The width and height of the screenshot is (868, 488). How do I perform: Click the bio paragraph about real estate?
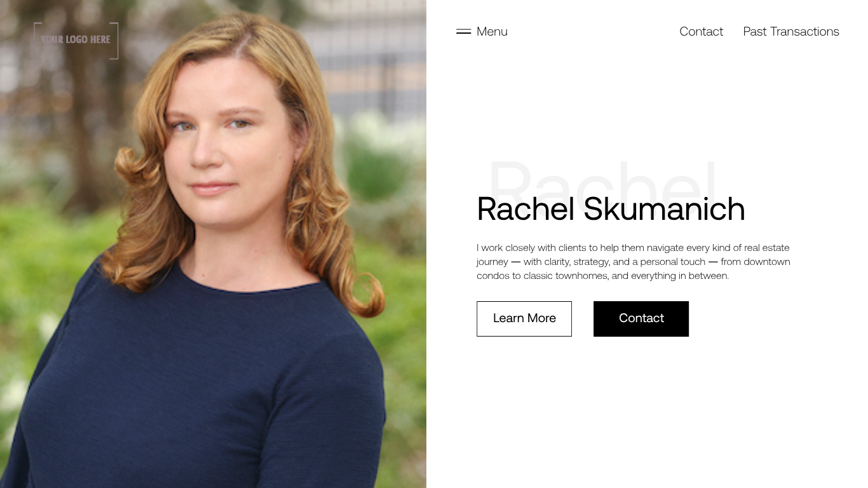(x=634, y=262)
